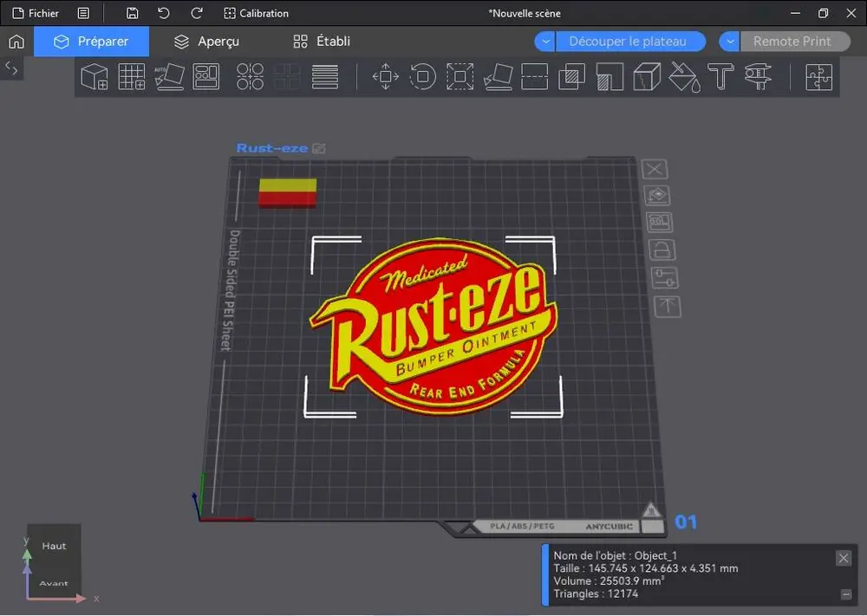
Task: Click the home icon
Action: (16, 42)
